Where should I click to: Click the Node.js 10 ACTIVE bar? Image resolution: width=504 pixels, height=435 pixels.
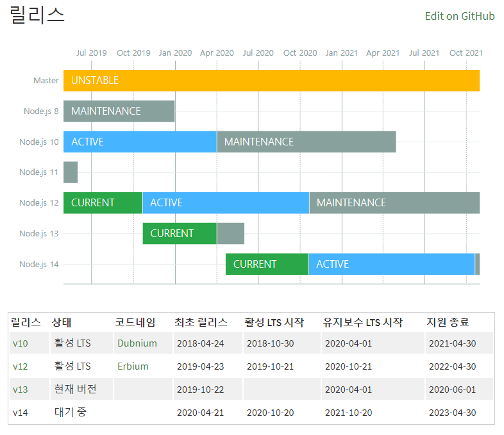pyautogui.click(x=140, y=142)
